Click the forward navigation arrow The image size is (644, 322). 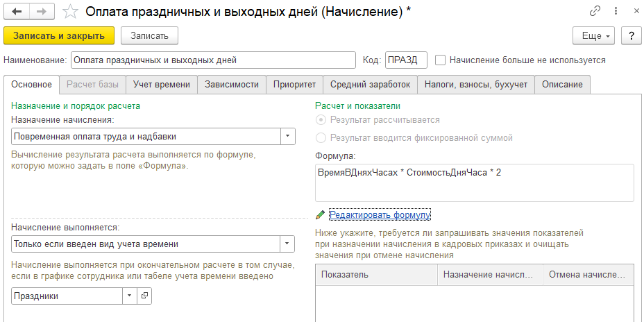point(42,11)
